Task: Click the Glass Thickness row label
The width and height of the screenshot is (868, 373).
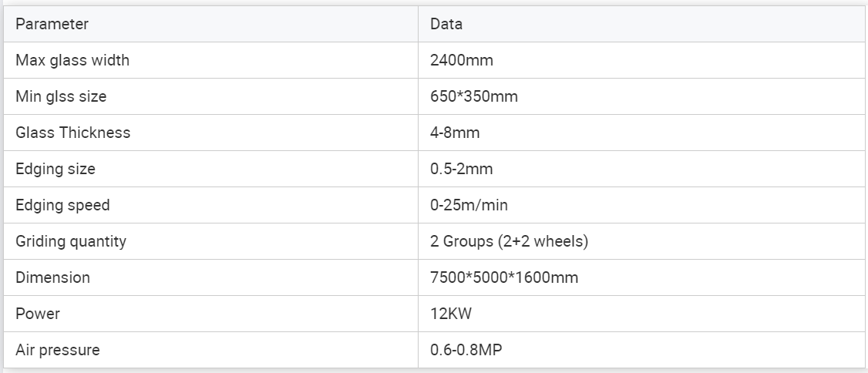Action: [x=73, y=133]
